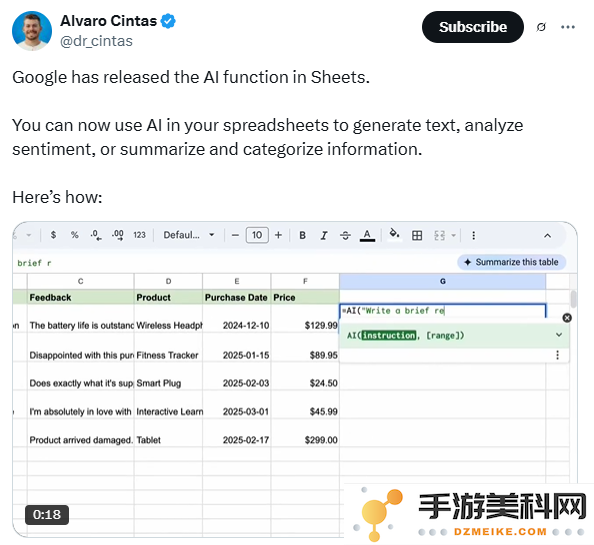Select the Disappointed with this feedback cell

pos(80,348)
